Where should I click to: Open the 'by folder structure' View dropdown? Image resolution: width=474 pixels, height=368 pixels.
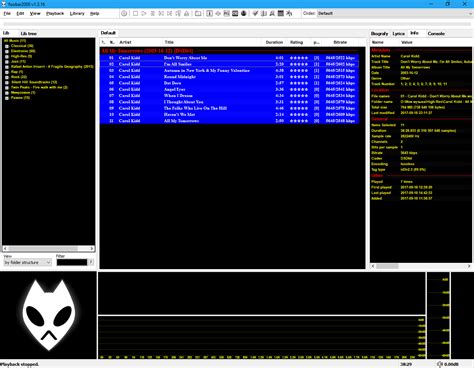[27, 263]
